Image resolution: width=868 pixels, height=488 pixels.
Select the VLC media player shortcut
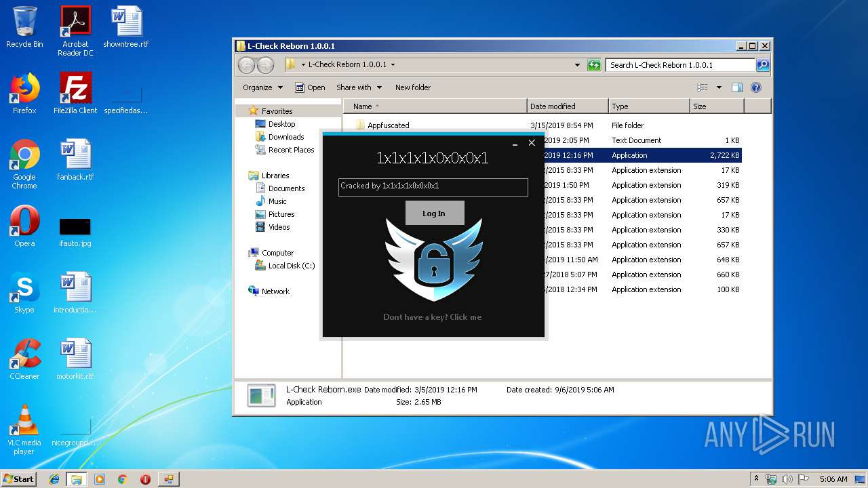24,430
